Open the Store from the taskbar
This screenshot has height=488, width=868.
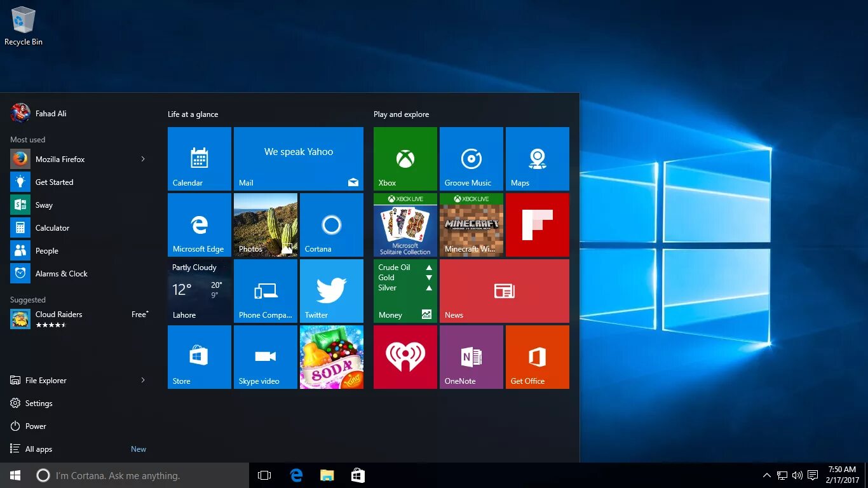click(x=358, y=475)
